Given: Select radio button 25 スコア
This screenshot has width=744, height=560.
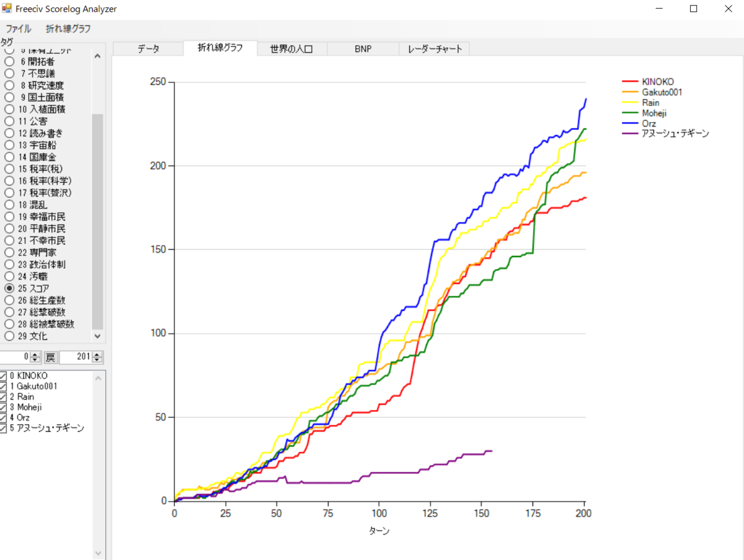Looking at the screenshot, I should [x=9, y=289].
